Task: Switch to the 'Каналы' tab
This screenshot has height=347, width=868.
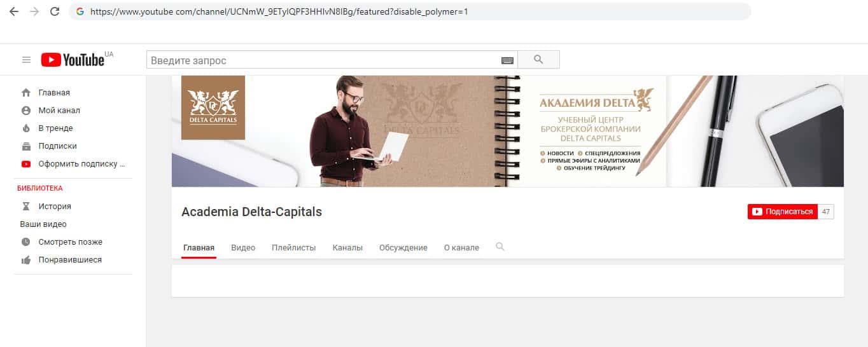Action: point(347,248)
